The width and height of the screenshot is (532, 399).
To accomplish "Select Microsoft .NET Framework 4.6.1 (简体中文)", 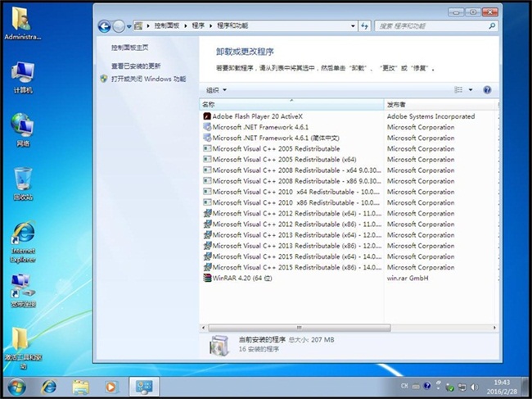I will click(276, 138).
